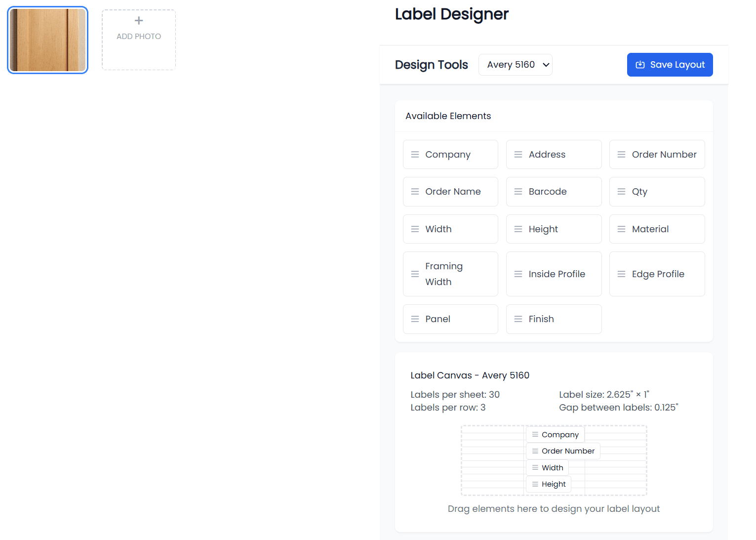
Task: Select the wood photo thumbnail
Action: tap(47, 40)
